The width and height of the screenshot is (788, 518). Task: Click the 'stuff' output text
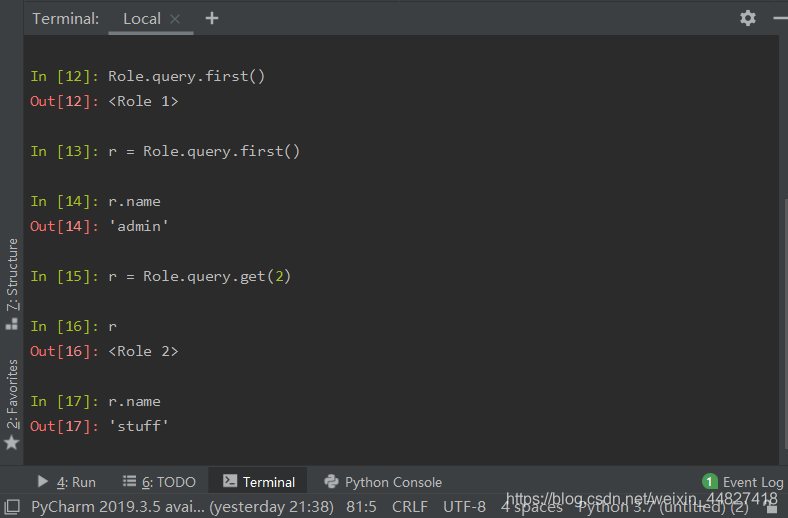(x=138, y=426)
